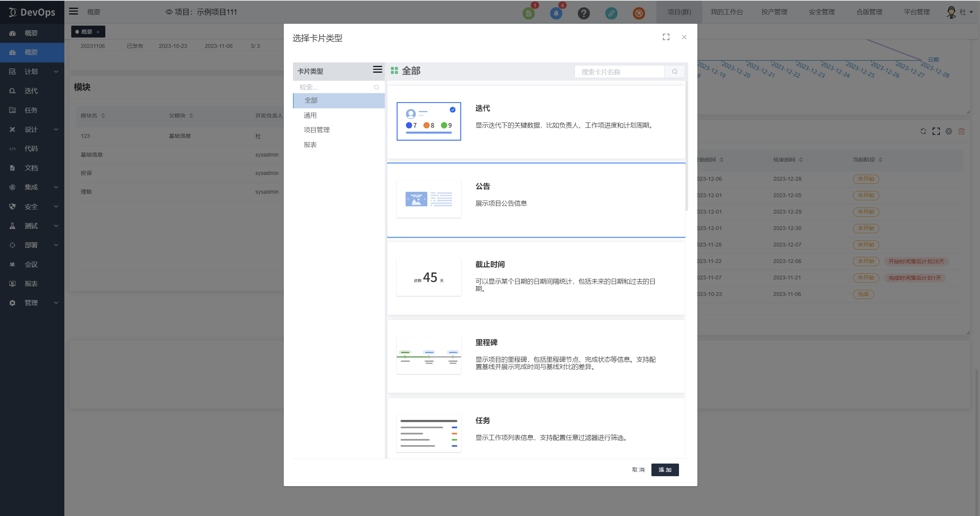Click the 取消 button
Screen dimensions: 980x516
coord(638,470)
